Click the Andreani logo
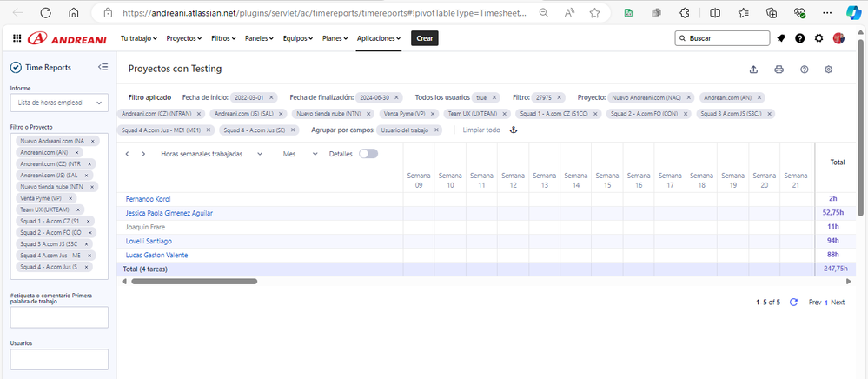 (69, 38)
